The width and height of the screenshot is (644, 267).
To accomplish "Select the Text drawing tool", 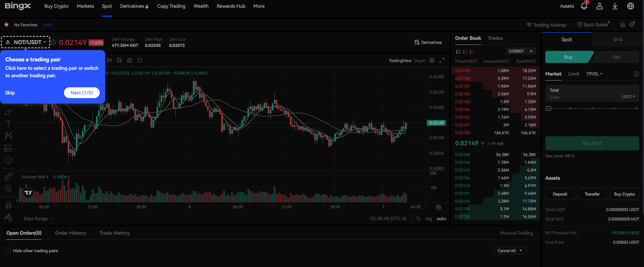I will 8,124.
